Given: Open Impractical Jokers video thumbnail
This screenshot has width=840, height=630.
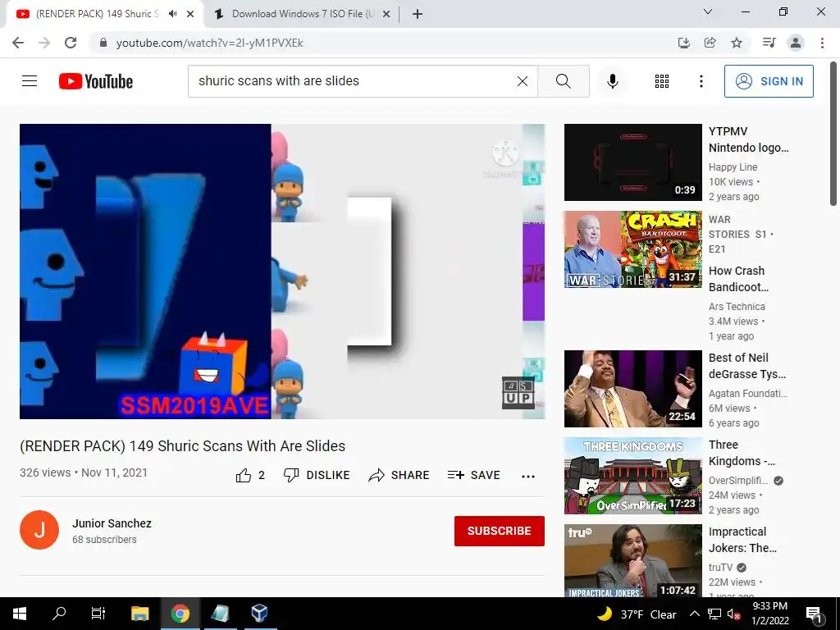Looking at the screenshot, I should [632, 560].
